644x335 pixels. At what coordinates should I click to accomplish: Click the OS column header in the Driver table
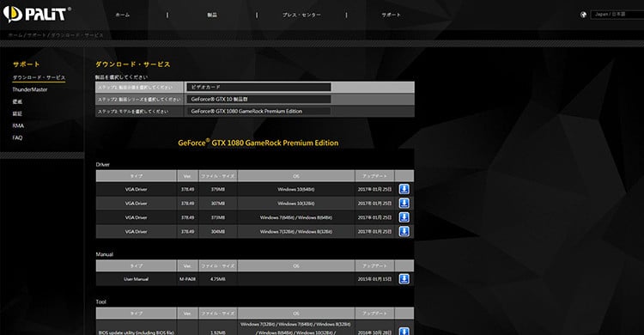click(x=296, y=176)
